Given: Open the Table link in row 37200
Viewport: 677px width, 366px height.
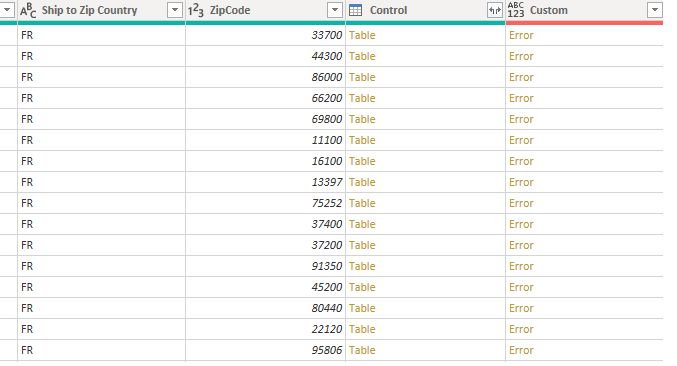Looking at the screenshot, I should [362, 246].
